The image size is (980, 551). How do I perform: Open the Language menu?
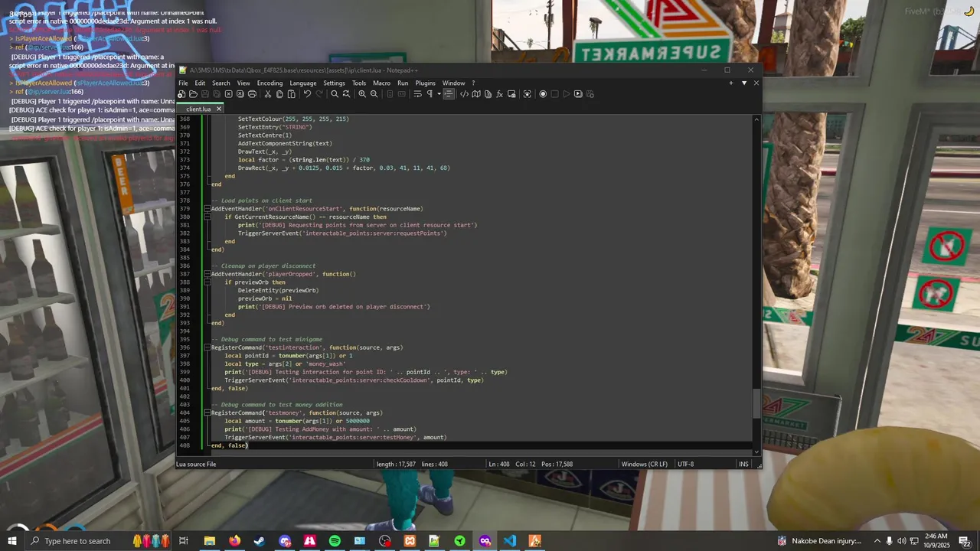click(303, 83)
